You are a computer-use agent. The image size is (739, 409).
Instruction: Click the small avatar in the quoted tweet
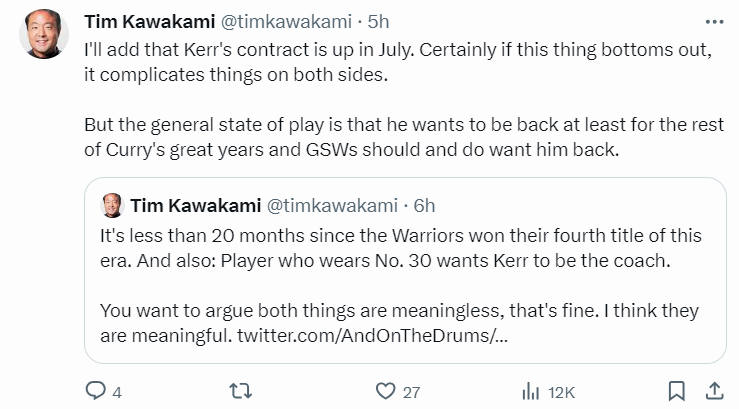tap(112, 204)
